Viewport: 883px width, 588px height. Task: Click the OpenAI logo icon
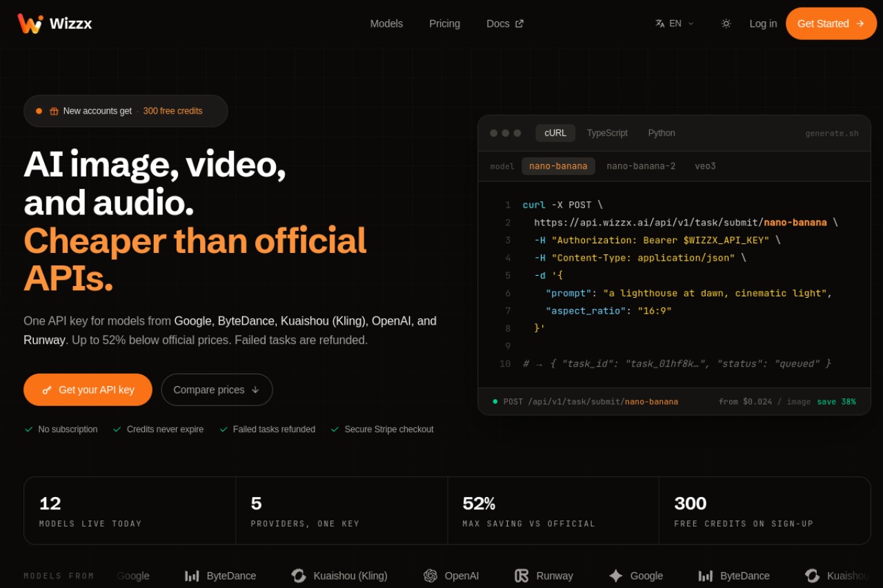point(430,576)
